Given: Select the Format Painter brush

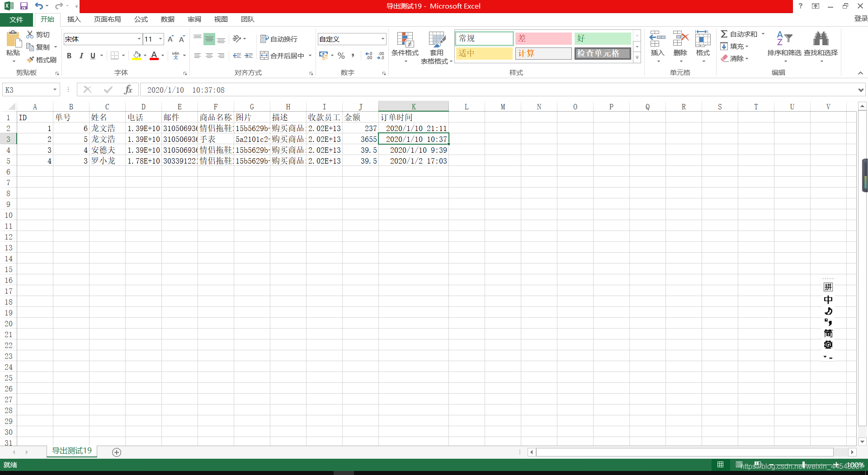Looking at the screenshot, I should (x=30, y=60).
